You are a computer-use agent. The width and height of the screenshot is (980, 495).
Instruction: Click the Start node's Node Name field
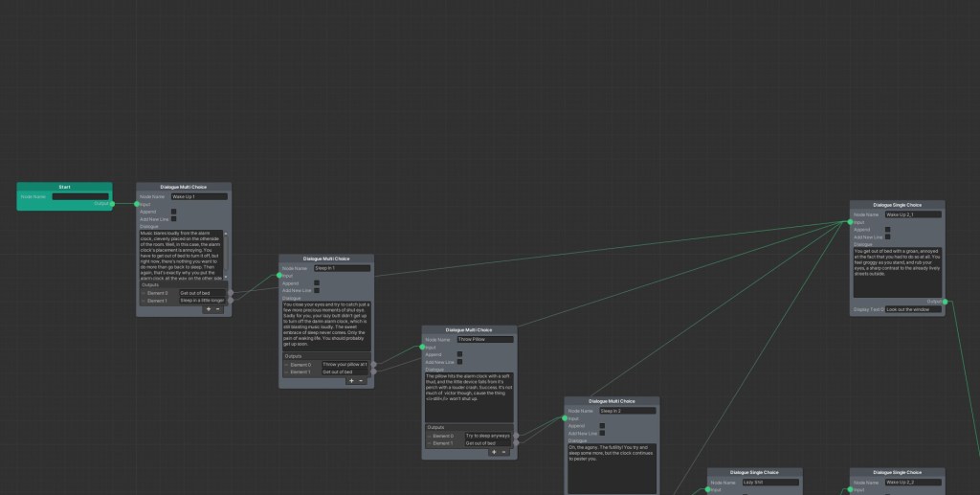(x=80, y=196)
